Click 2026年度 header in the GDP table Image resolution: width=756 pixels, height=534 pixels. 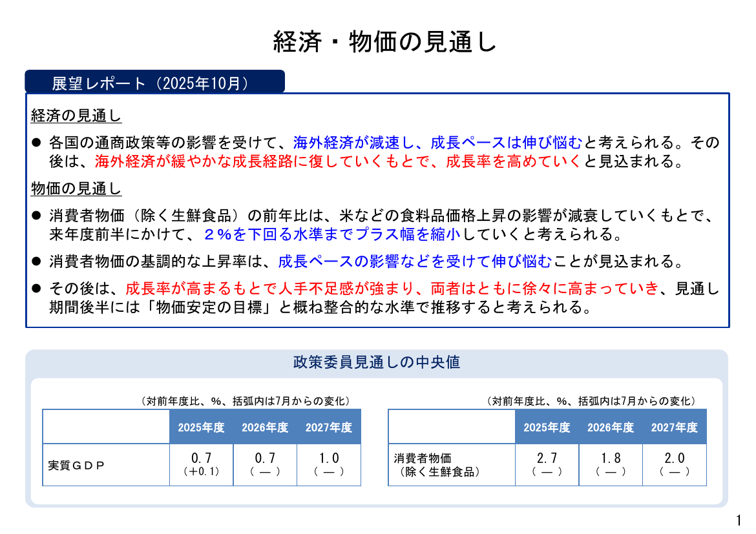(265, 427)
